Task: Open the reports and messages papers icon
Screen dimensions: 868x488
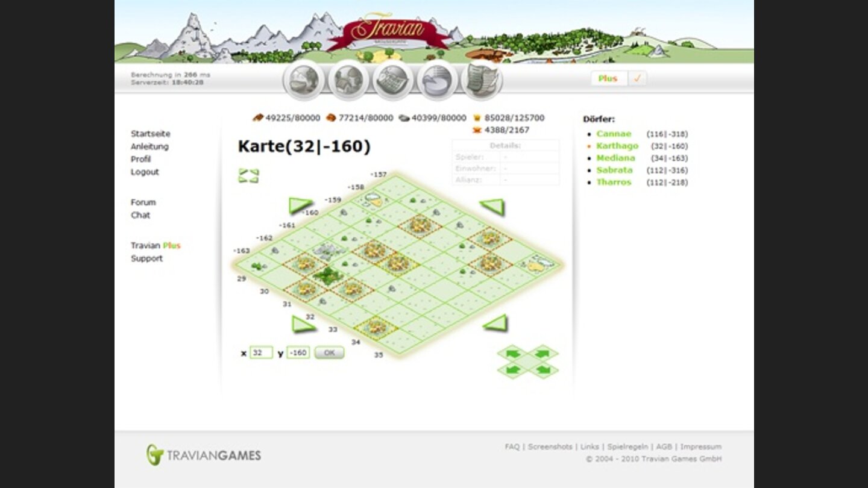Action: (482, 80)
